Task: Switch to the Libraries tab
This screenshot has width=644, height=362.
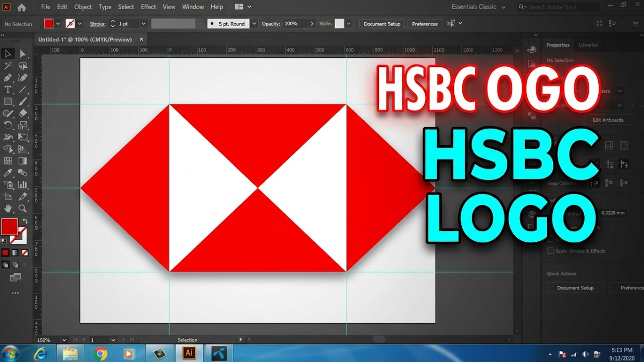Action: click(588, 45)
